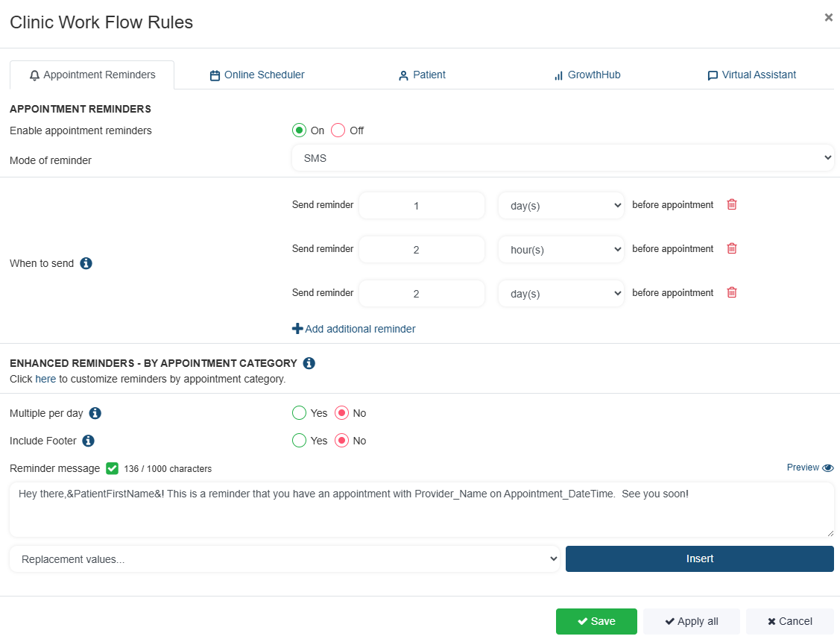840x642 pixels.
Task: Focus the number field for hour(s) reminder
Action: click(422, 250)
